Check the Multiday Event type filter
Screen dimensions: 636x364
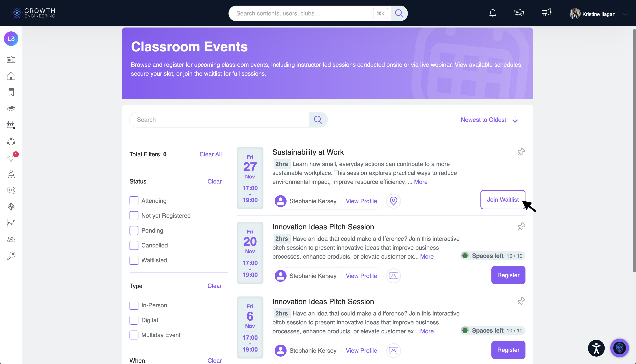[x=134, y=335]
